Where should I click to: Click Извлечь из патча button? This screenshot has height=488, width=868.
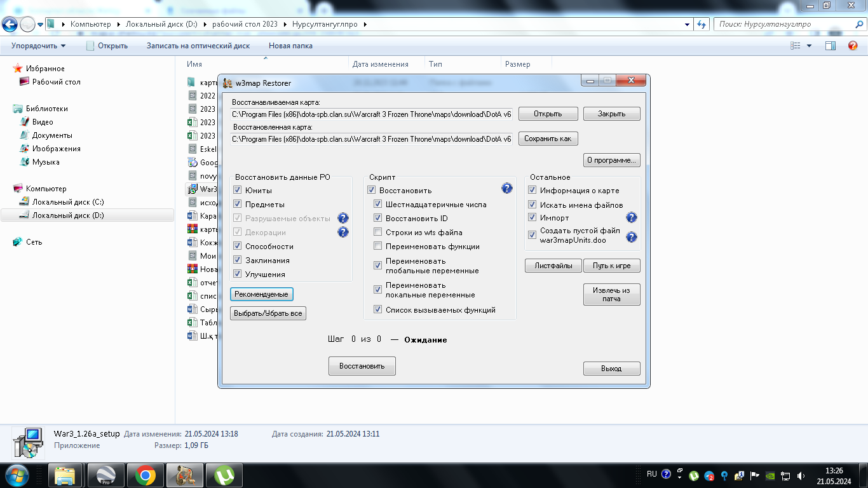pyautogui.click(x=611, y=294)
